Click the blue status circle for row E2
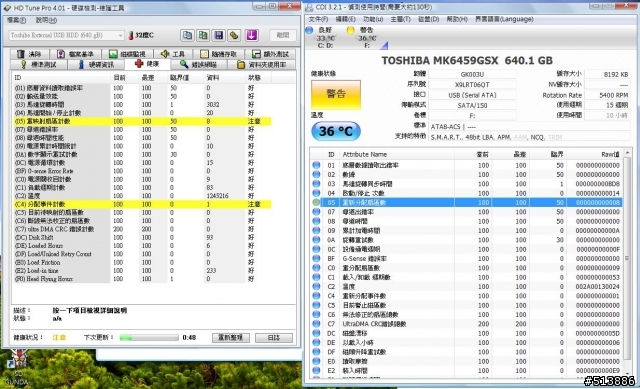640x389 pixels. (x=316, y=371)
